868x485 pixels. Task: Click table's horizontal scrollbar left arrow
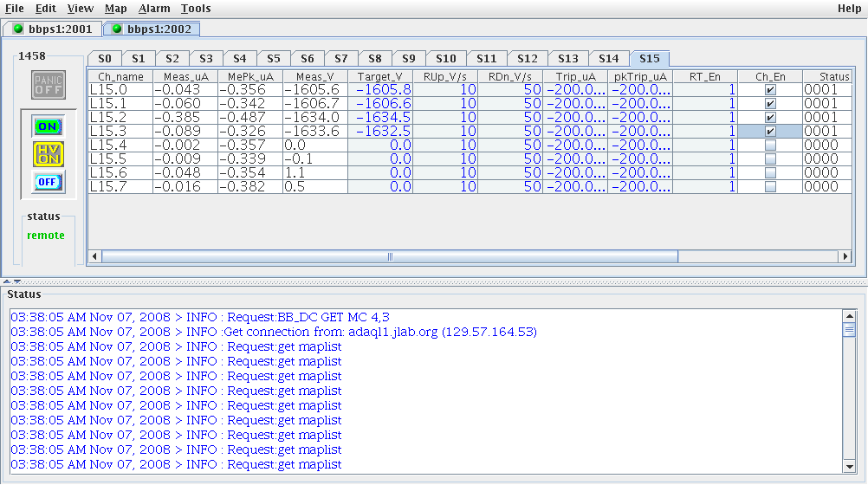[94, 256]
